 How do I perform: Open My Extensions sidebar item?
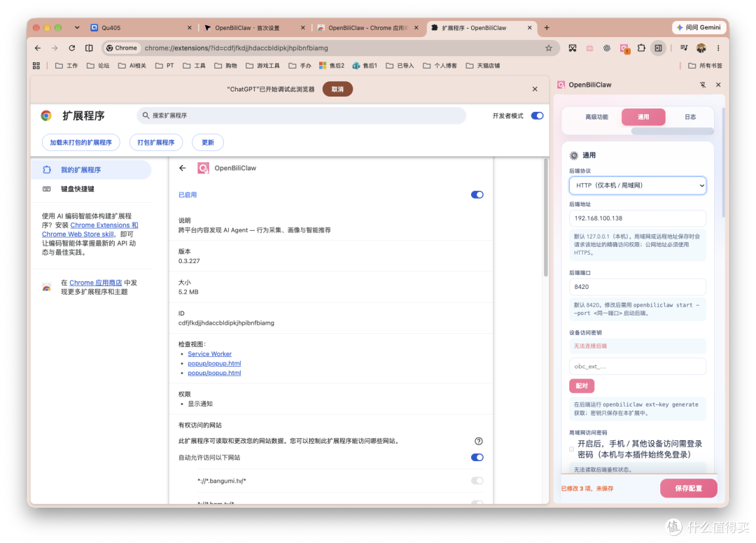91,169
